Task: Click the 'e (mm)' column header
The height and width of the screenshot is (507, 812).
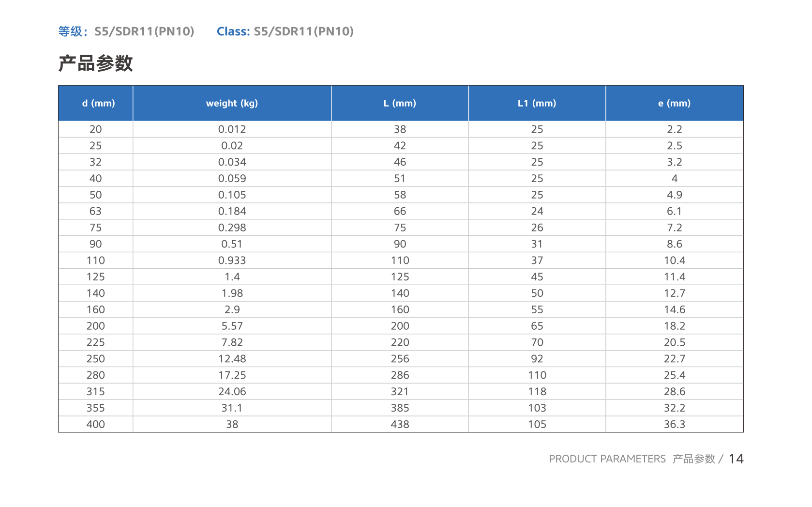Action: pos(675,103)
